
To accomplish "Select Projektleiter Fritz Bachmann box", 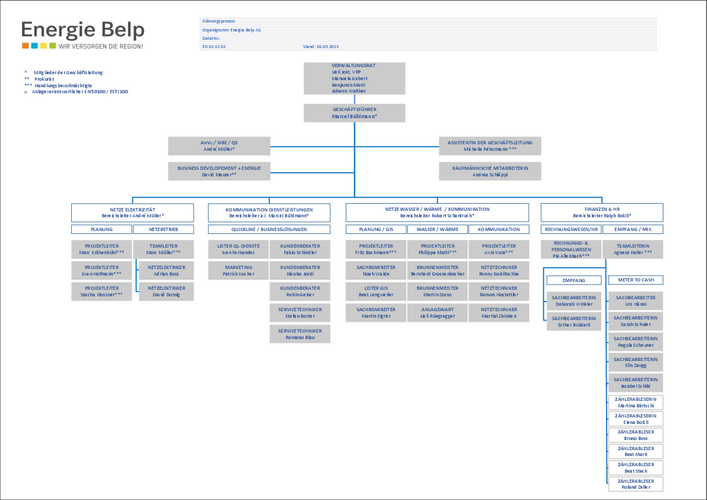I will 376,249.
